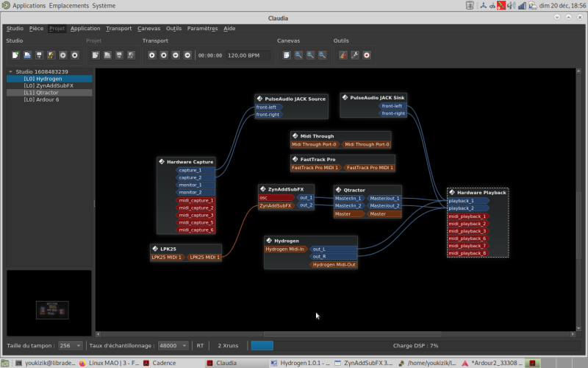Image resolution: width=588 pixels, height=368 pixels.
Task: Click the first magnifier icon in Canevas
Action: click(298, 55)
